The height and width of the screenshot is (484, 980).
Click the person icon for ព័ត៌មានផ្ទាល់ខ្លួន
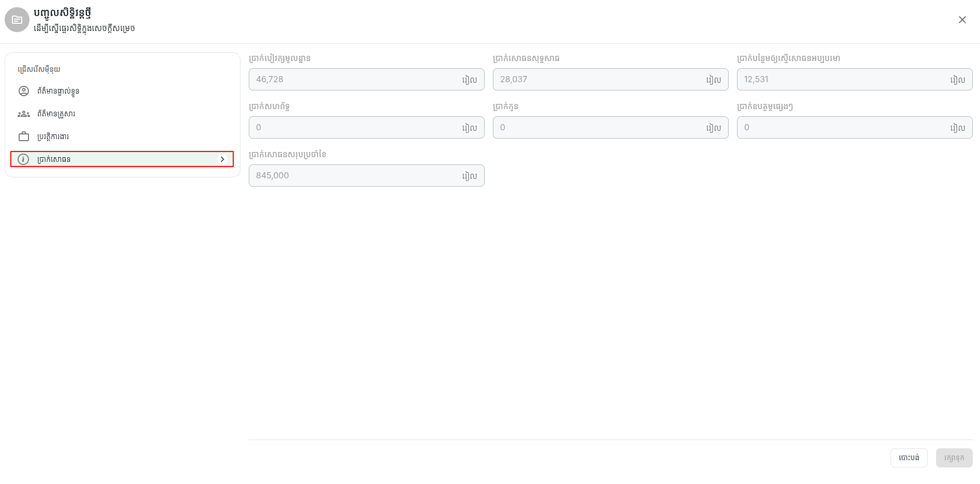24,91
